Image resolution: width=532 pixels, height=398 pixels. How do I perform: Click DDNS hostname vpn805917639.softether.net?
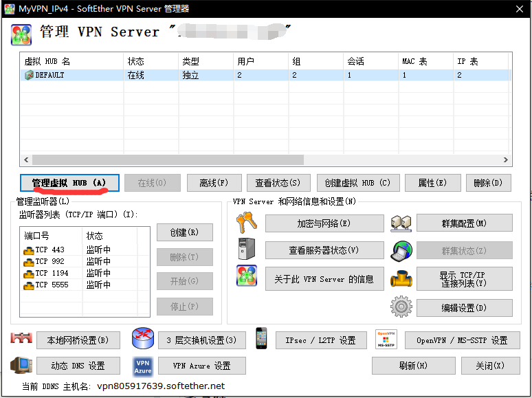point(161,386)
